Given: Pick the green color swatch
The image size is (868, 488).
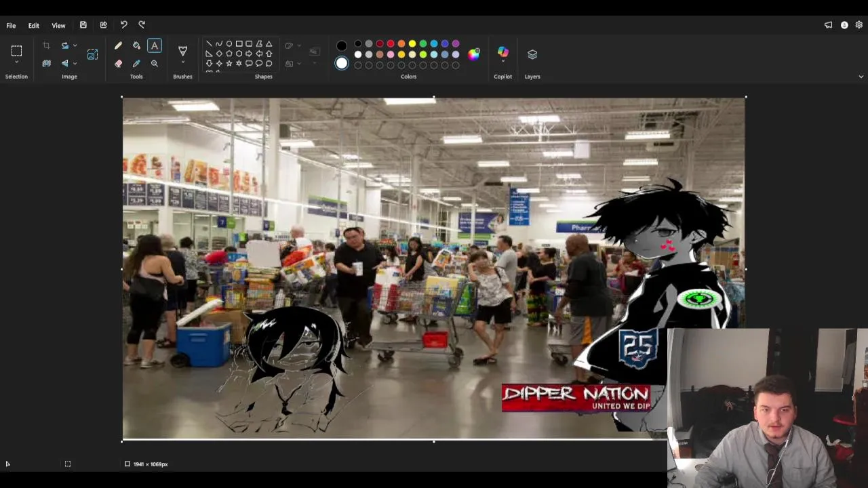Looking at the screenshot, I should pyautogui.click(x=423, y=44).
